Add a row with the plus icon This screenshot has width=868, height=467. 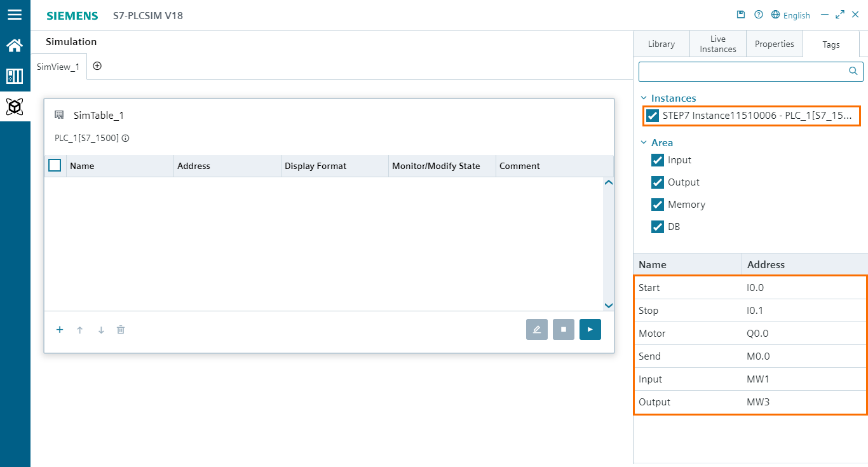(60, 330)
